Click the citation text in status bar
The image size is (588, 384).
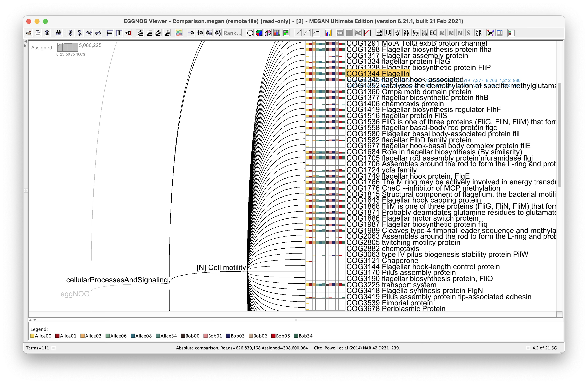point(357,348)
